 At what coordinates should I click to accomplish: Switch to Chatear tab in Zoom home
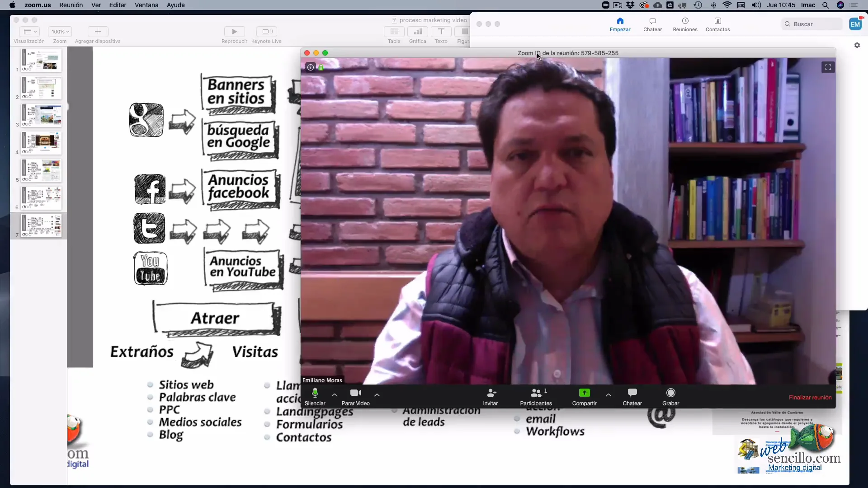click(652, 25)
